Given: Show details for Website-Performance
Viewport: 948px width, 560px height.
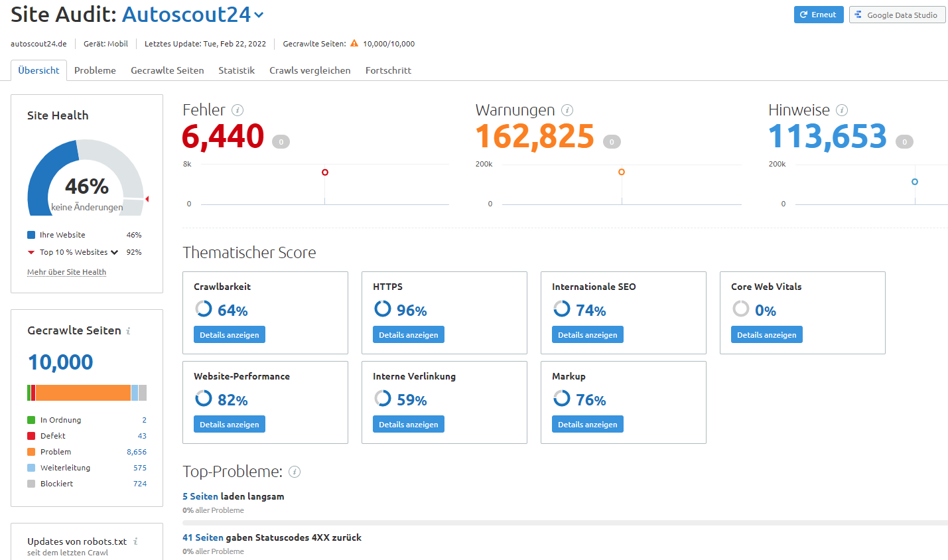Looking at the screenshot, I should pos(230,424).
